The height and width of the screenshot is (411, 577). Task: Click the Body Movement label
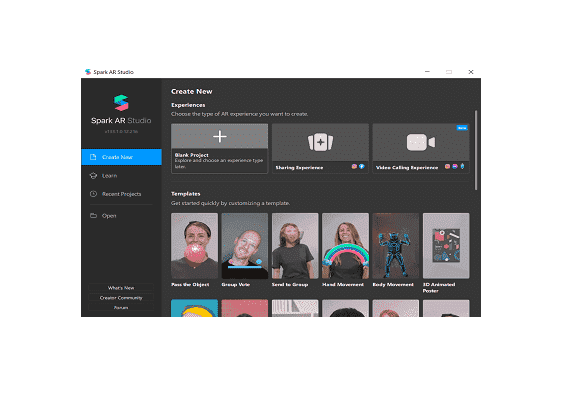tap(393, 284)
